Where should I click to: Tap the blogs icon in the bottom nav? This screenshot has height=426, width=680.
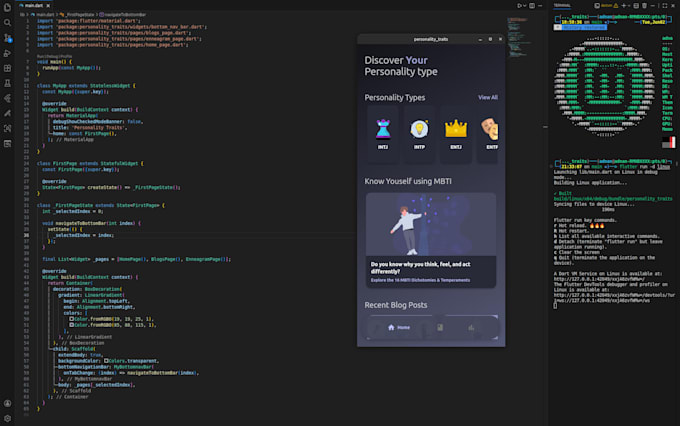click(440, 328)
